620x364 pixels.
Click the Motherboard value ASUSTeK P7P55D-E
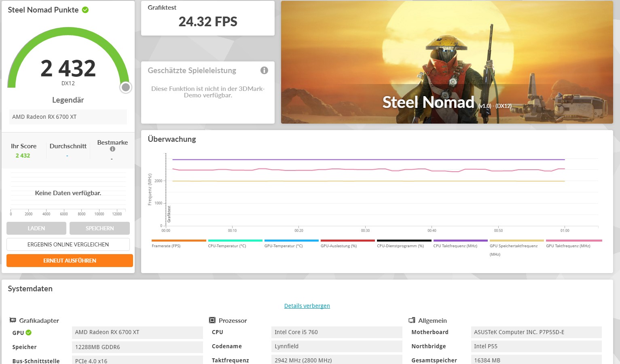[536, 332]
